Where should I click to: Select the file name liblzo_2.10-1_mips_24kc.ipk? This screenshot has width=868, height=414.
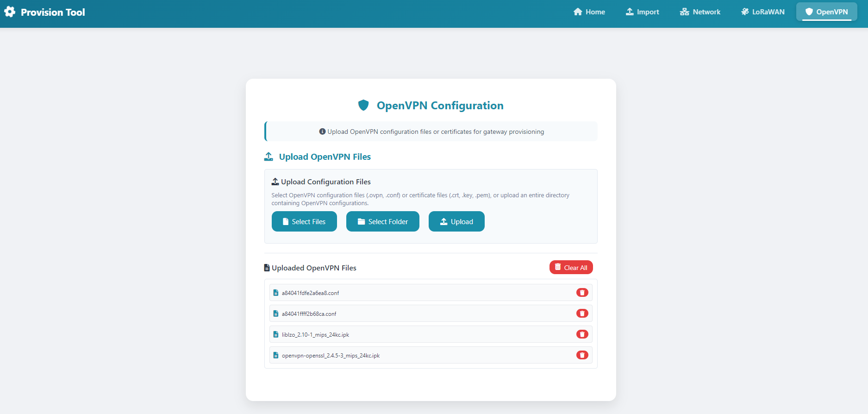[315, 335]
